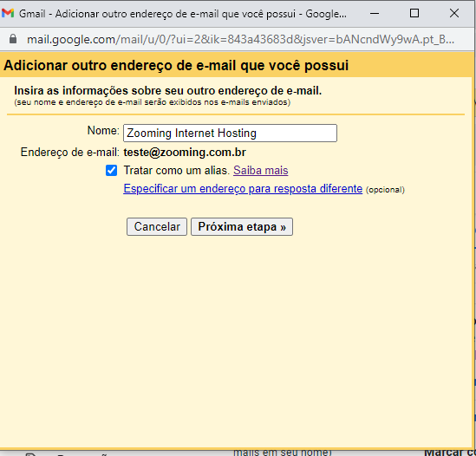Open the Saiba mais link
The height and width of the screenshot is (456, 476).
point(260,170)
